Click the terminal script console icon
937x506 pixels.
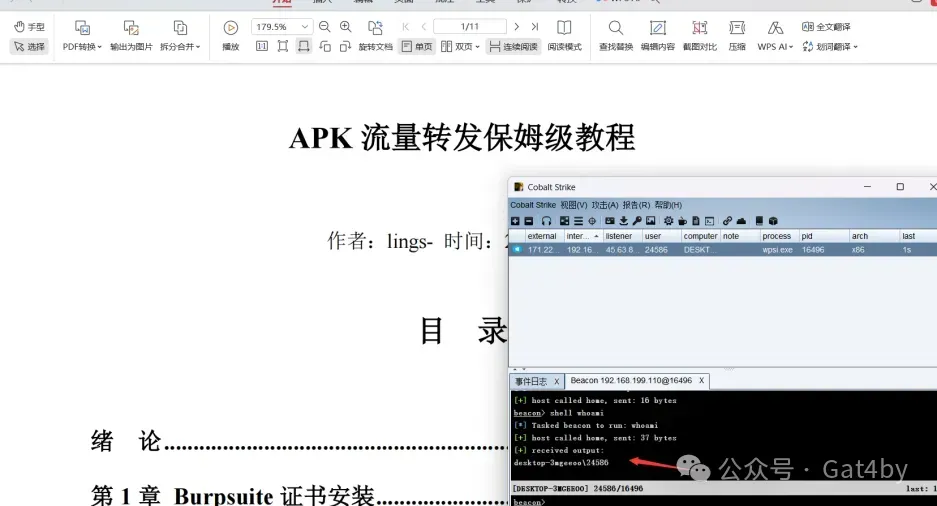point(709,221)
